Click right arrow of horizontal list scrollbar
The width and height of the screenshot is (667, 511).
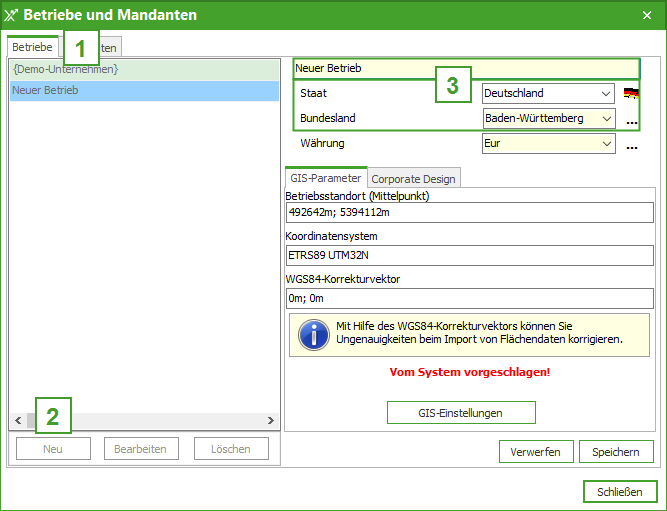[x=270, y=421]
